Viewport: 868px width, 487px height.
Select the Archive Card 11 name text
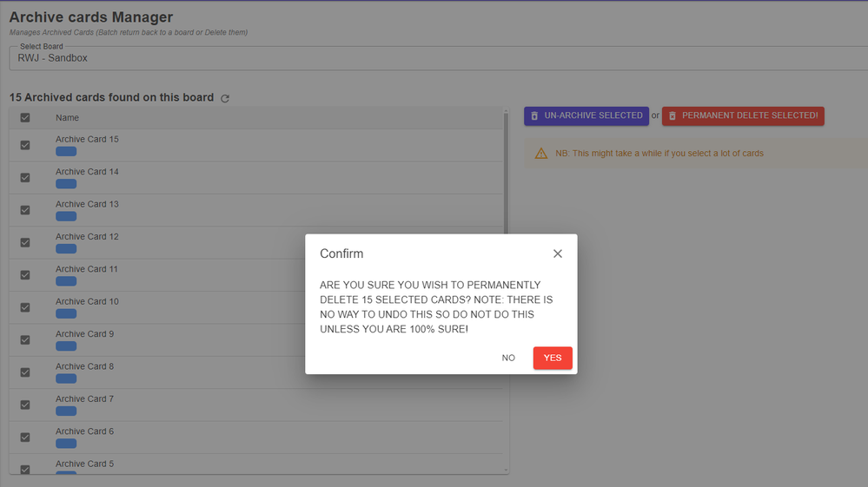(86, 269)
